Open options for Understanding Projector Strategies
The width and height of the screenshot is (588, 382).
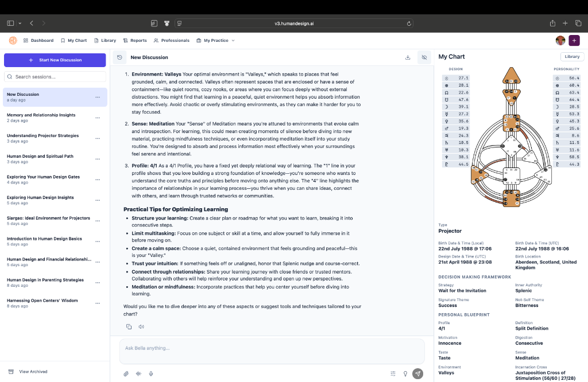pos(98,138)
